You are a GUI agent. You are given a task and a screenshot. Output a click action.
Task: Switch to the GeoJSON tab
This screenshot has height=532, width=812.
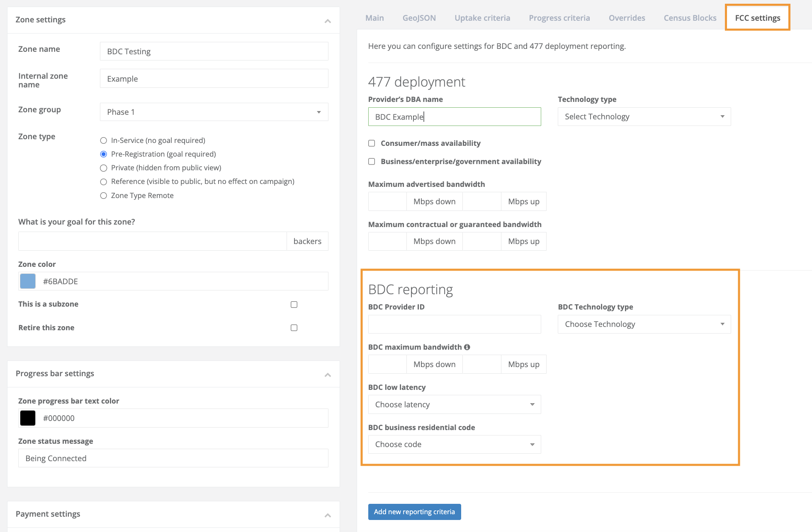pos(419,18)
